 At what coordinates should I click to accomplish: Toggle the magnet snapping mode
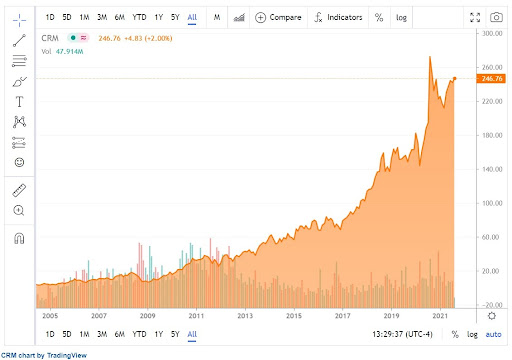[19, 238]
